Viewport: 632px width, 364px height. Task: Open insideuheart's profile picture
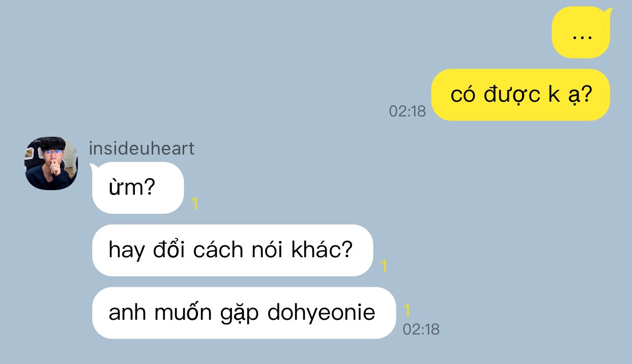point(51,163)
